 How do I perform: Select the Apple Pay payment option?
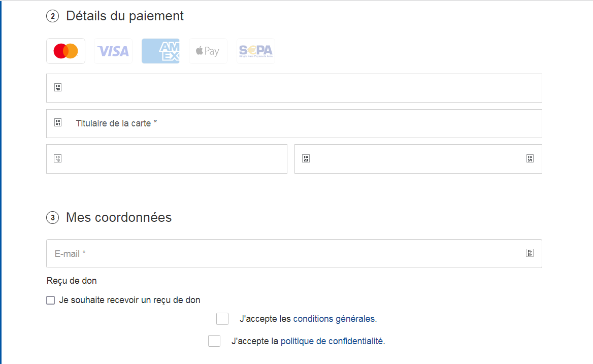208,51
